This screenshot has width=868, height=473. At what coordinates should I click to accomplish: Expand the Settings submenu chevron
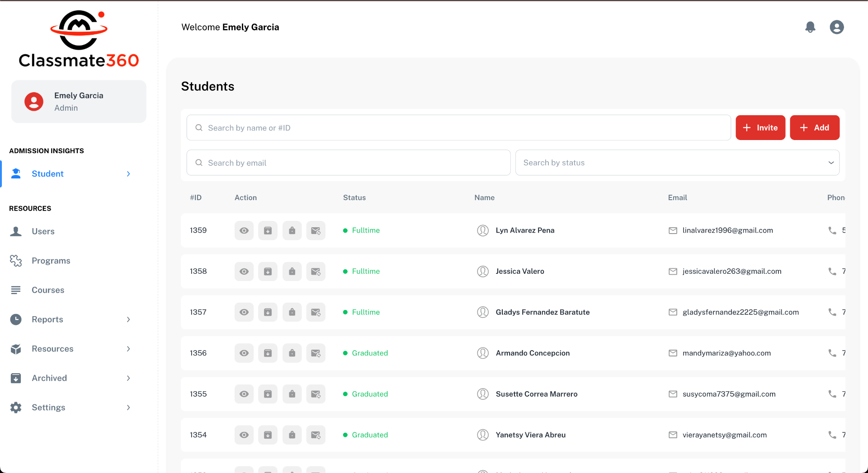(128, 407)
